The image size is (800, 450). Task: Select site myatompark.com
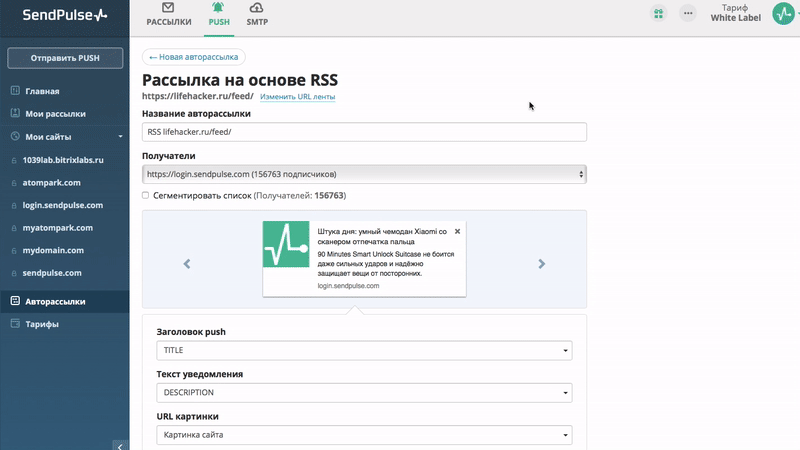(x=58, y=228)
